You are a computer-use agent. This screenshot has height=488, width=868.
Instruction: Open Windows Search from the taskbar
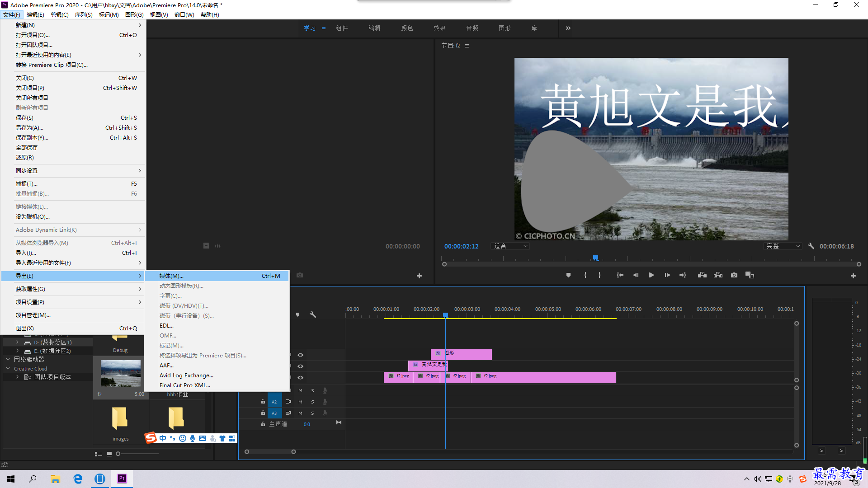tap(33, 479)
